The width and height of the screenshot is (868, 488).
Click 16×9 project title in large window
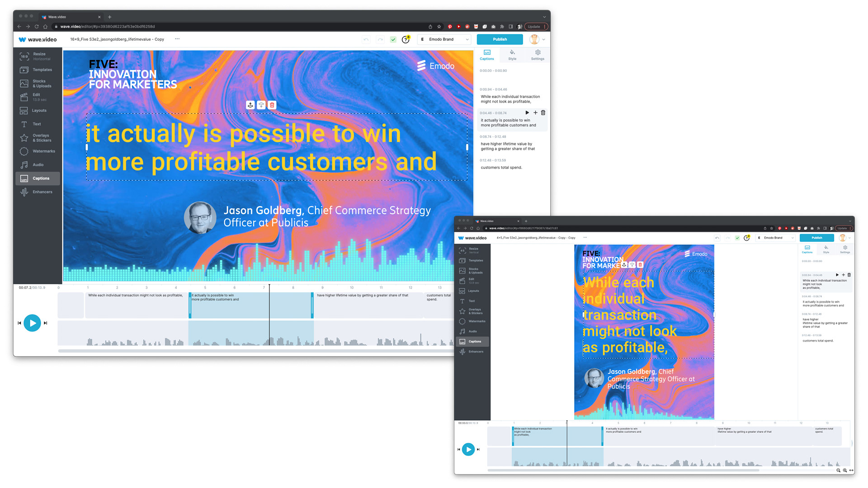tap(117, 39)
